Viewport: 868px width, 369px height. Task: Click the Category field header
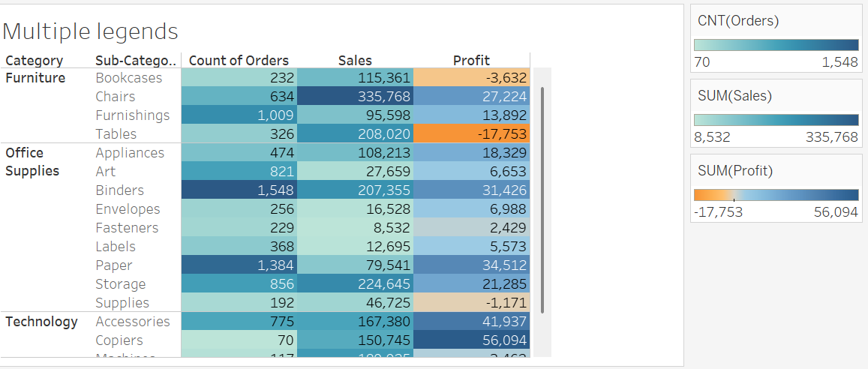[34, 61]
